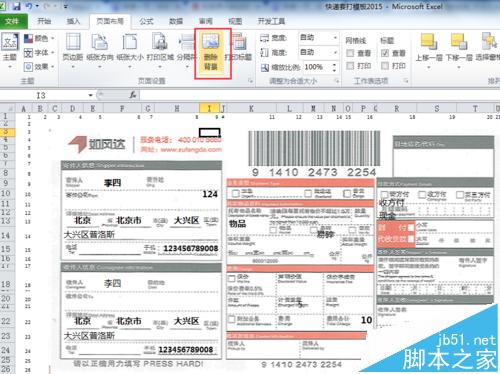500x374 pixels.
Task: Switch to the Data (数据) tab
Action: (x=176, y=21)
